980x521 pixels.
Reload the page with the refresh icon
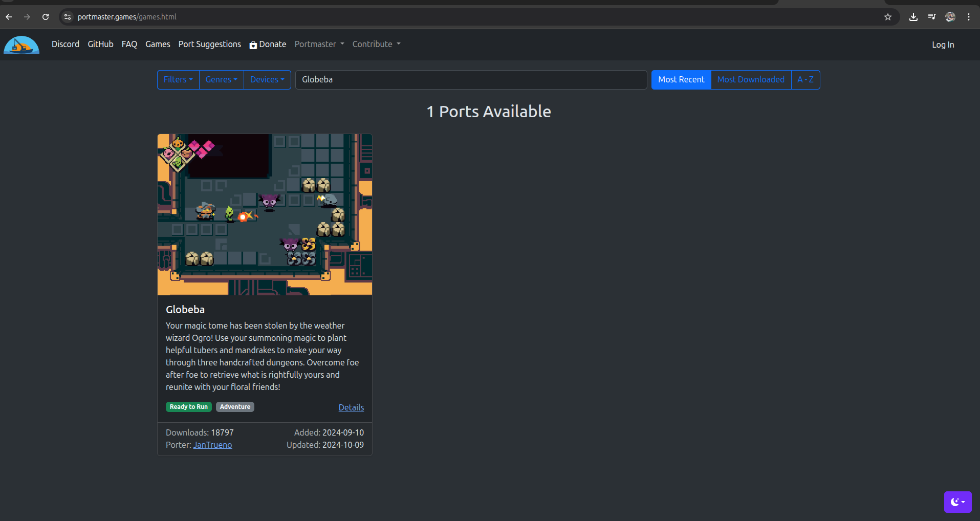pos(46,17)
